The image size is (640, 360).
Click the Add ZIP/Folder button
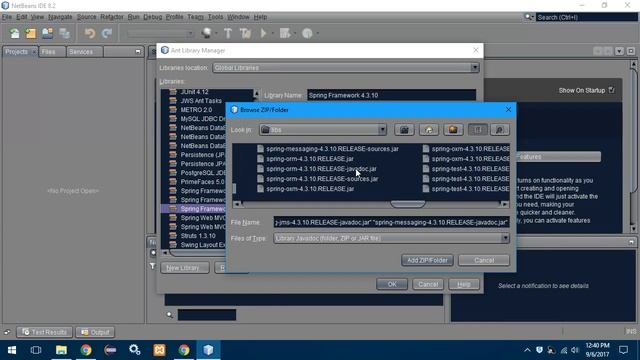point(427,260)
